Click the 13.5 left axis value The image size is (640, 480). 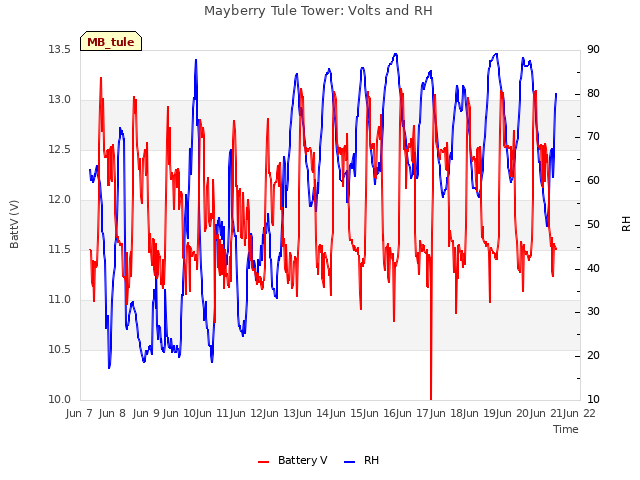pos(60,49)
